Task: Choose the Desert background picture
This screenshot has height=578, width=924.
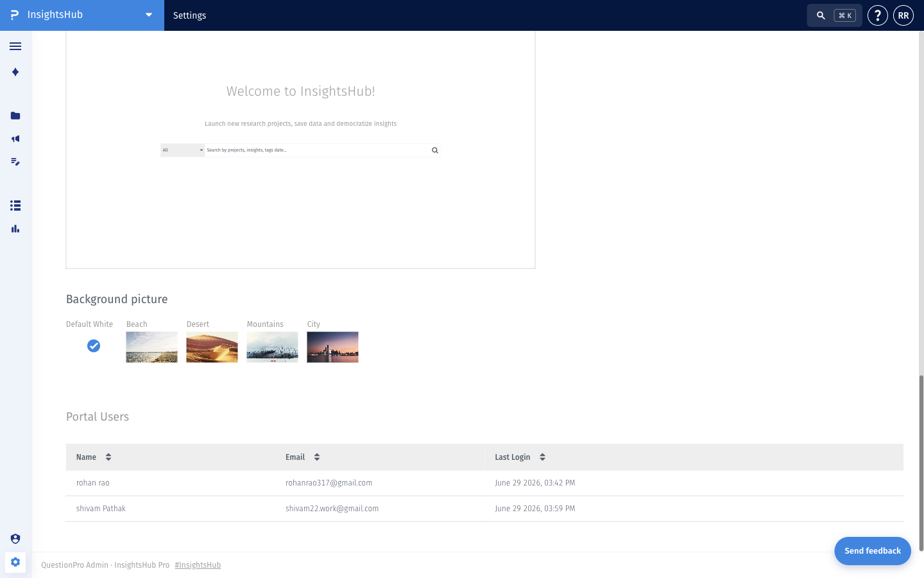Action: pos(212,347)
